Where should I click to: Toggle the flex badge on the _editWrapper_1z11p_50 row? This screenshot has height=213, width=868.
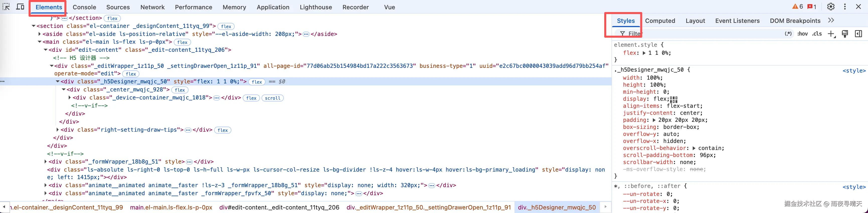pyautogui.click(x=131, y=74)
